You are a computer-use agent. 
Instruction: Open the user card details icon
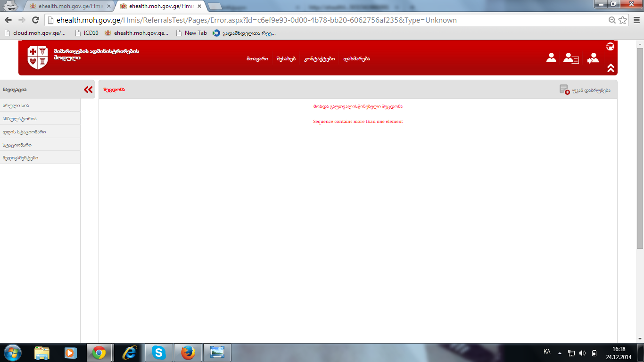(571, 58)
